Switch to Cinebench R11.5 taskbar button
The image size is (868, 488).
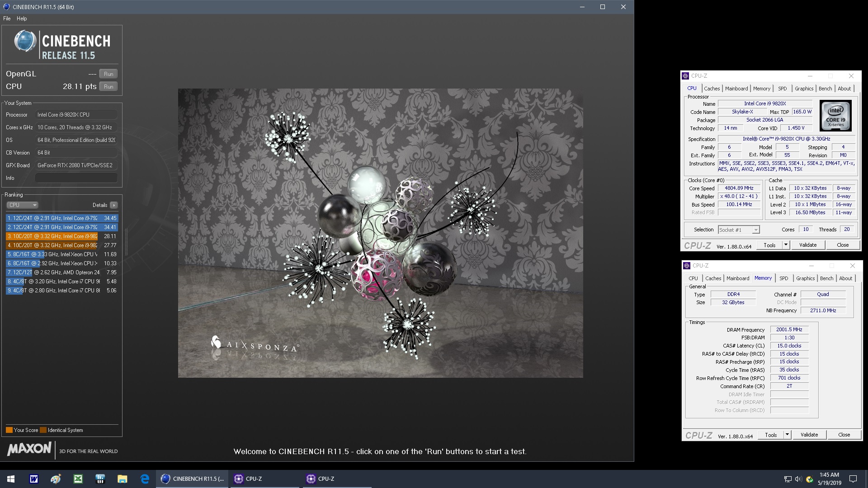pos(192,479)
